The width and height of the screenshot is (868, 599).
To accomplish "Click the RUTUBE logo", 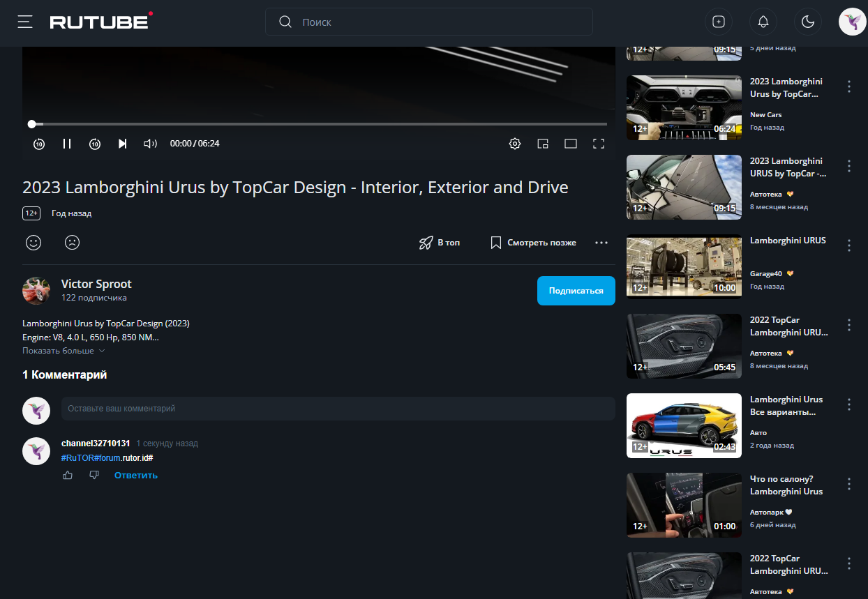I will point(101,22).
